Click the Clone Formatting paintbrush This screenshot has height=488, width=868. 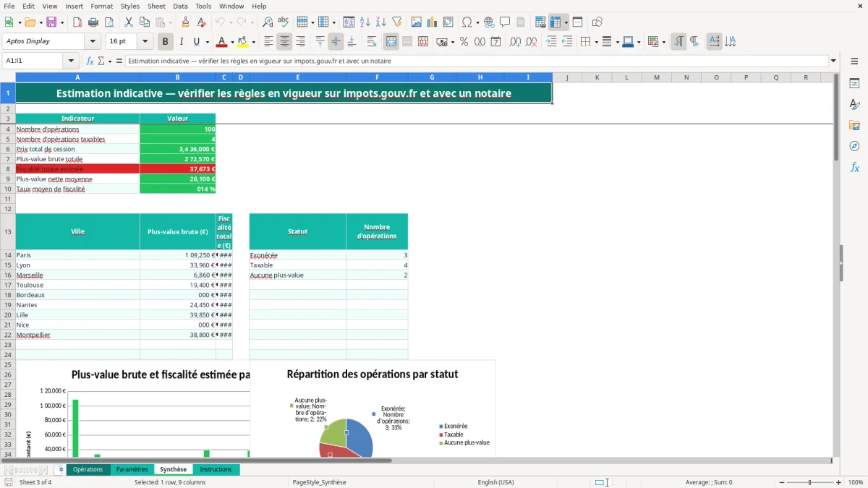(x=185, y=22)
